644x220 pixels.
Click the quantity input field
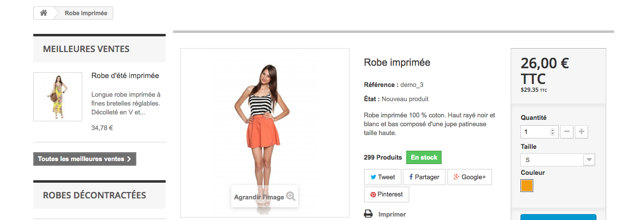(535, 132)
